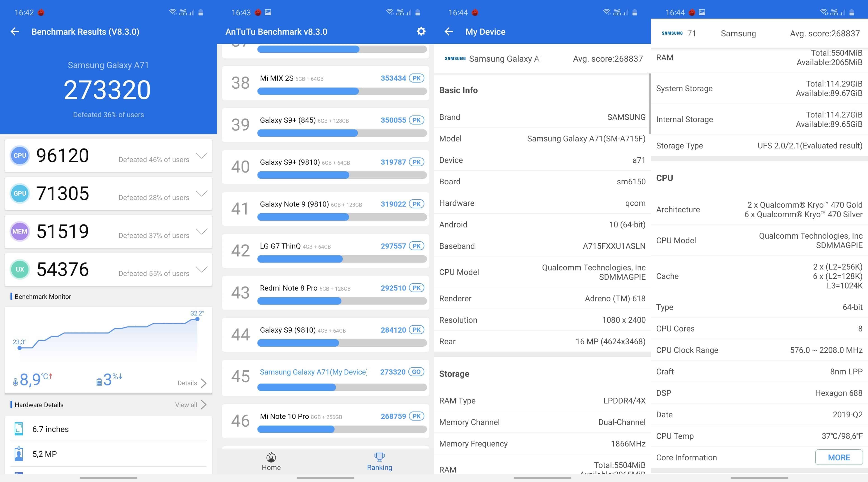This screenshot has width=868, height=482.
Task: Tap the Ranking trophy icon
Action: [x=380, y=457]
